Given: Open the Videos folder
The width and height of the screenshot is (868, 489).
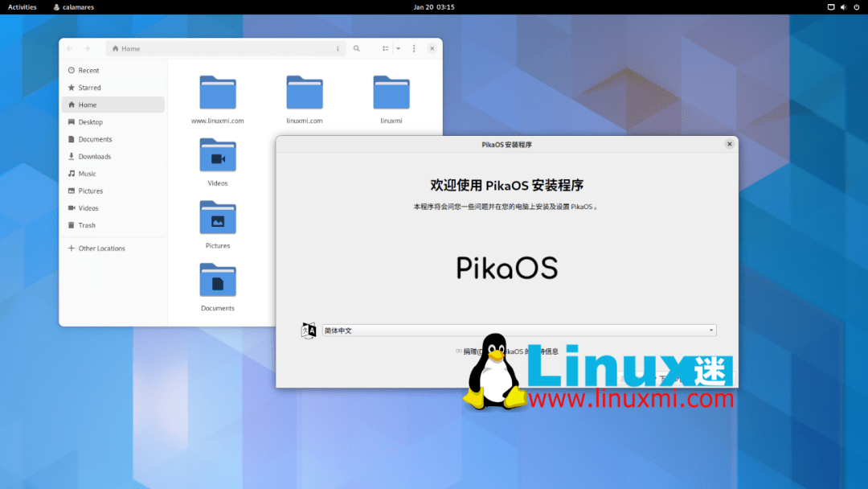Looking at the screenshot, I should tap(217, 154).
